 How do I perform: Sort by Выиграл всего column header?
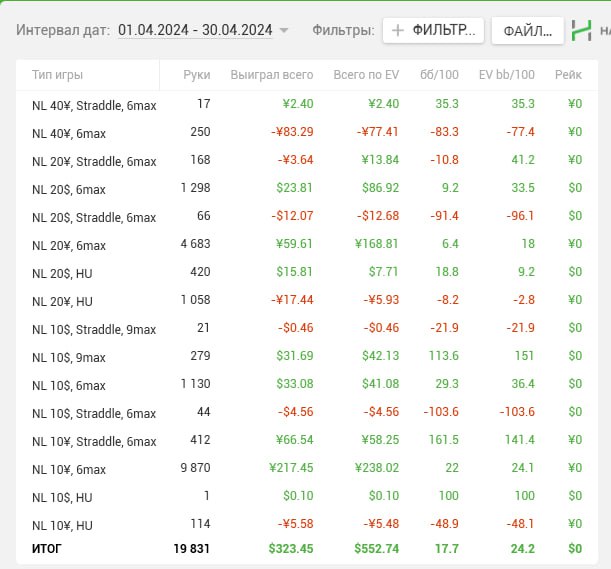tap(272, 74)
